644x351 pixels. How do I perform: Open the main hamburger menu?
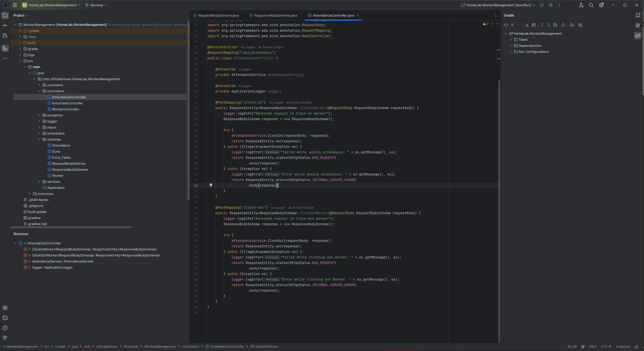[15, 5]
